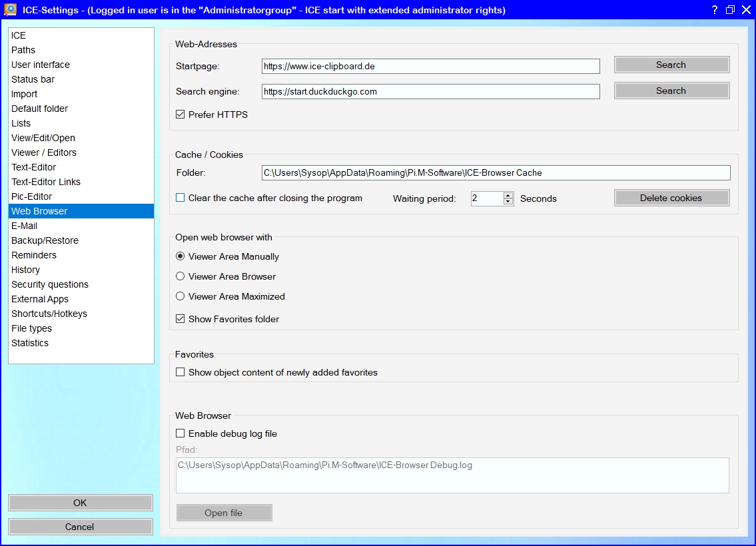Increase the waiting period with up arrow

508,195
